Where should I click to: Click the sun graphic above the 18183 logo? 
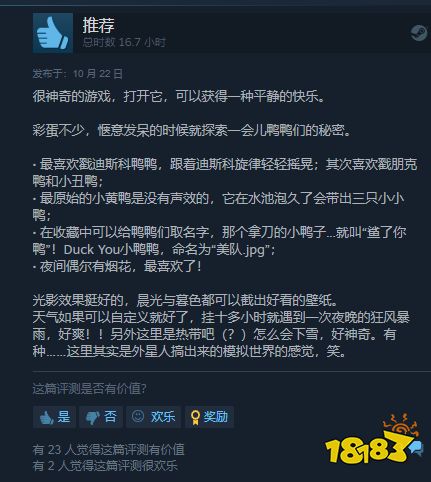click(400, 424)
